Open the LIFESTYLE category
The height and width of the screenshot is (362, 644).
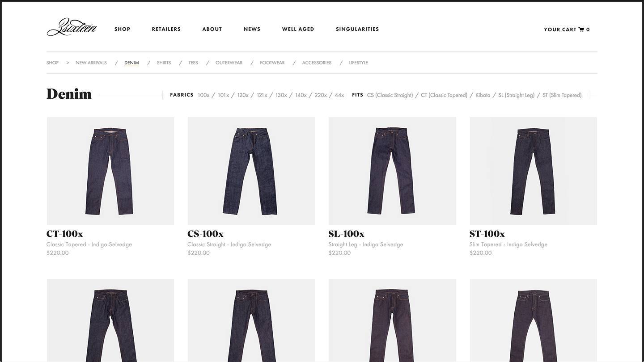(358, 63)
